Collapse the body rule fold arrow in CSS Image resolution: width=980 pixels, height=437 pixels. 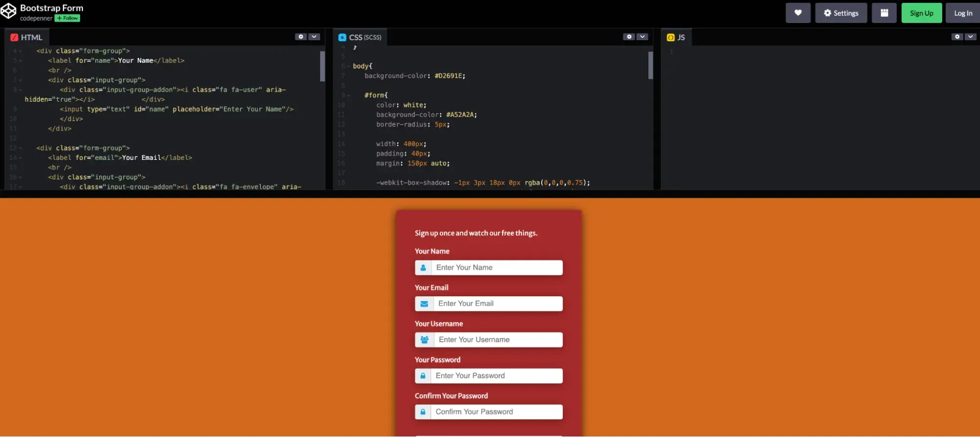click(x=349, y=66)
